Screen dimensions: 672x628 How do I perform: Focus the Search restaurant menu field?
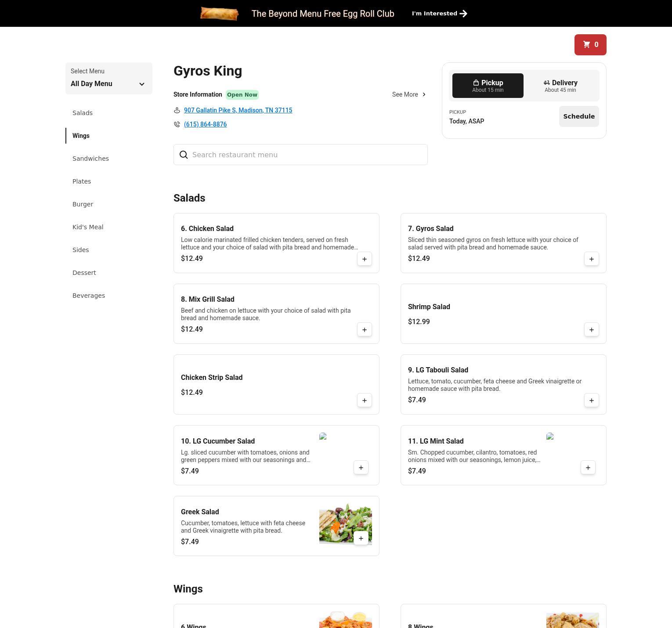click(300, 155)
